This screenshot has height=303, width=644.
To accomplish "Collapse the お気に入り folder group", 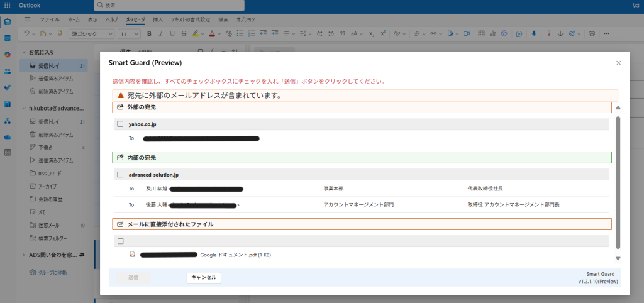I will (x=24, y=52).
